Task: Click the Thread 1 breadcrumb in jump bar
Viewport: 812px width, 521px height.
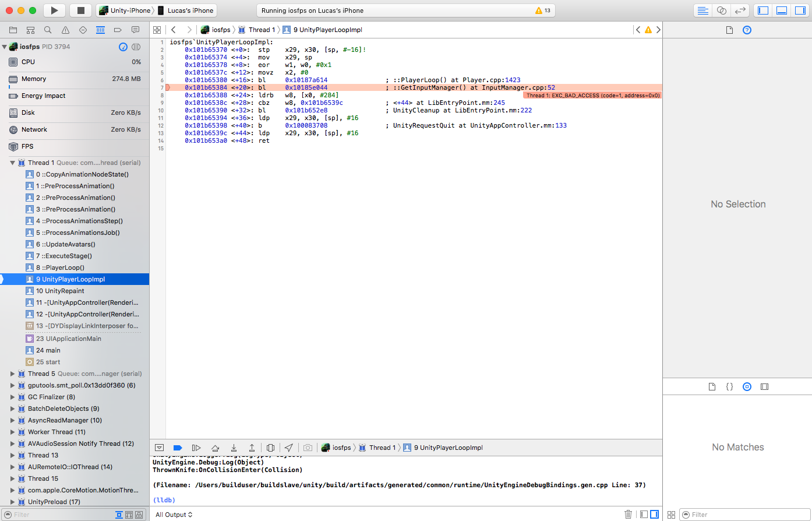Action: click(x=256, y=30)
